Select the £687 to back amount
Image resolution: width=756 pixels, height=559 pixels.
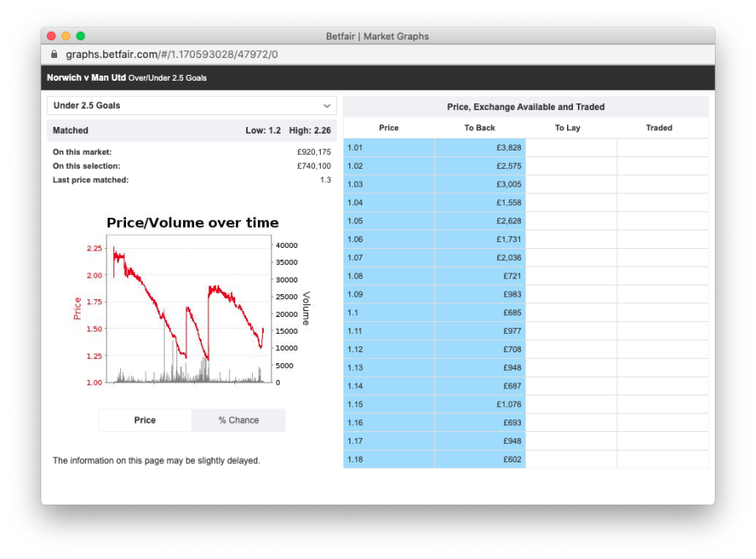pyautogui.click(x=480, y=386)
